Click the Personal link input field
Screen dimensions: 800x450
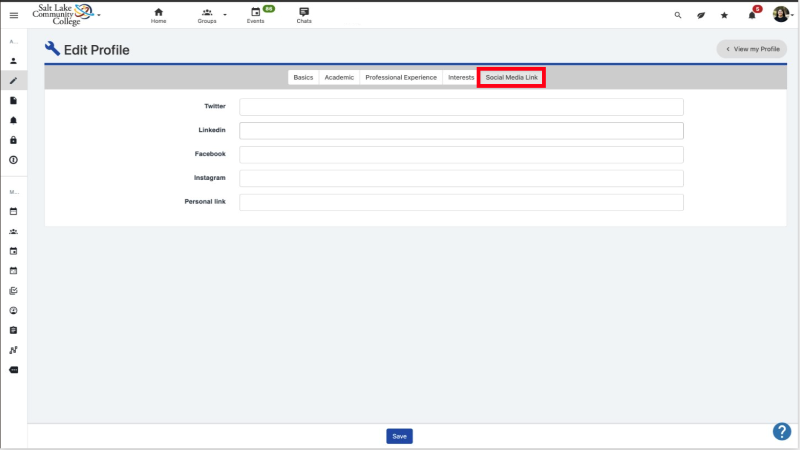pos(461,202)
